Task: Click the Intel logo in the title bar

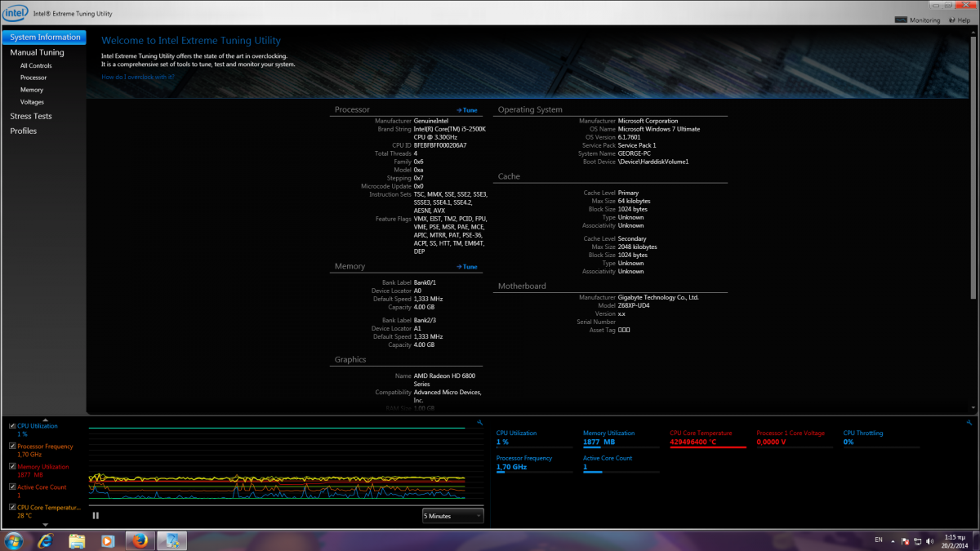Action: coord(16,13)
